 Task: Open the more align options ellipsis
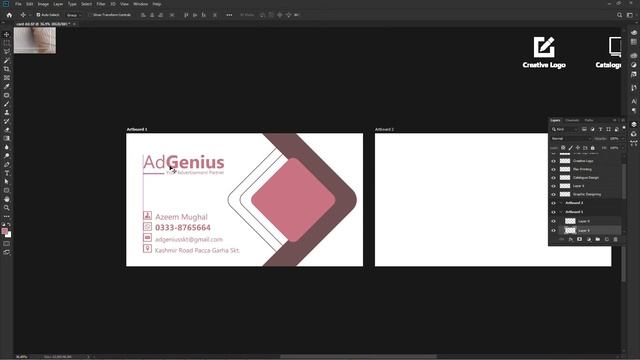click(x=229, y=15)
